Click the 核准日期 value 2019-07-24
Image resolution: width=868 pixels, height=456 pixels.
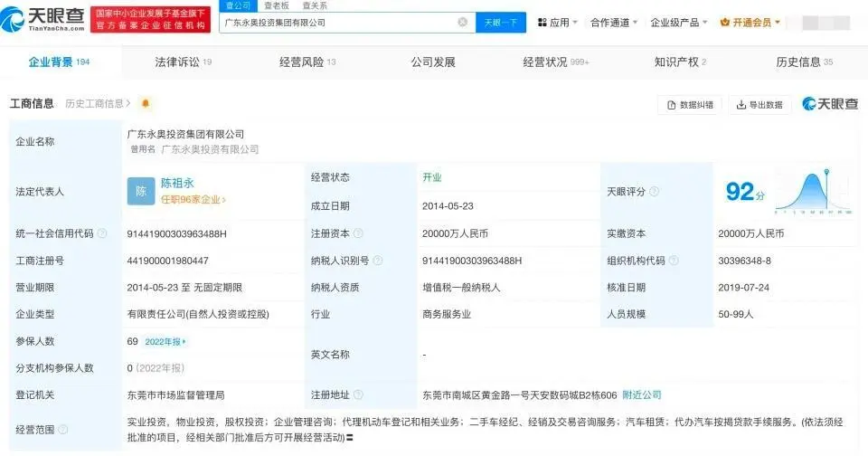743,288
